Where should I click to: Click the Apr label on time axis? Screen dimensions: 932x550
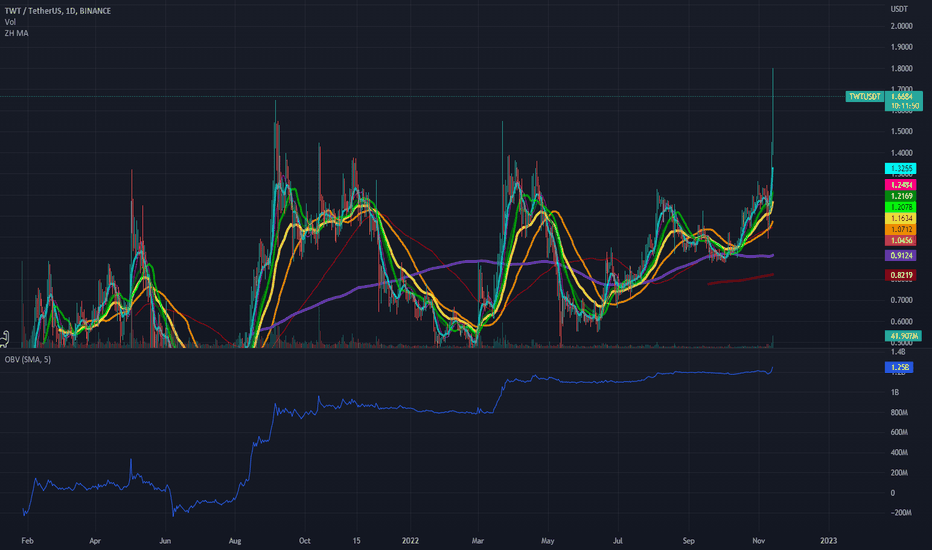[x=95, y=541]
